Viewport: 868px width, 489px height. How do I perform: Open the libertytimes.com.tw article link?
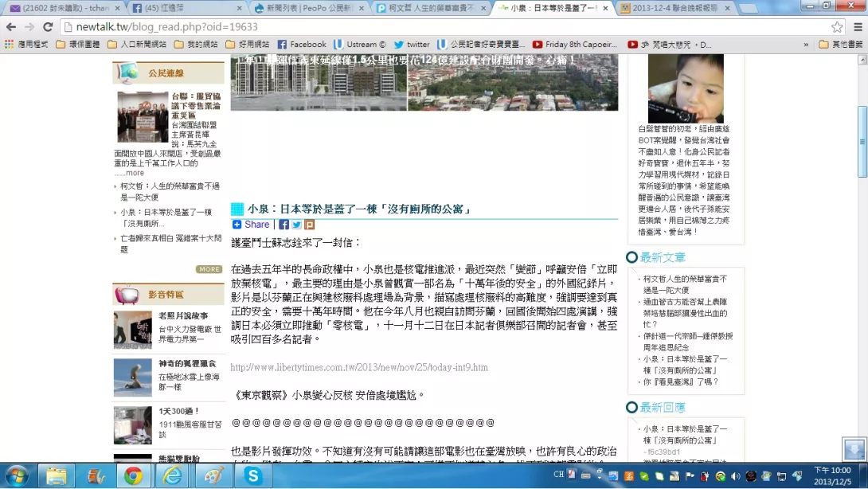(x=359, y=367)
